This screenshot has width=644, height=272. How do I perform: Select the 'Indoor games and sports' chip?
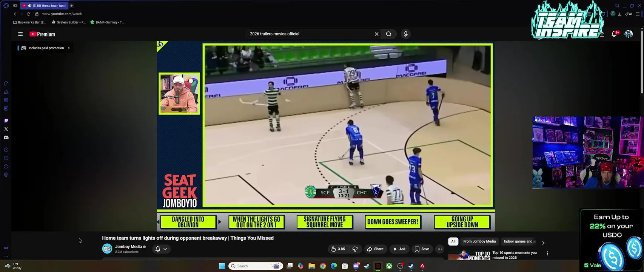point(519,241)
